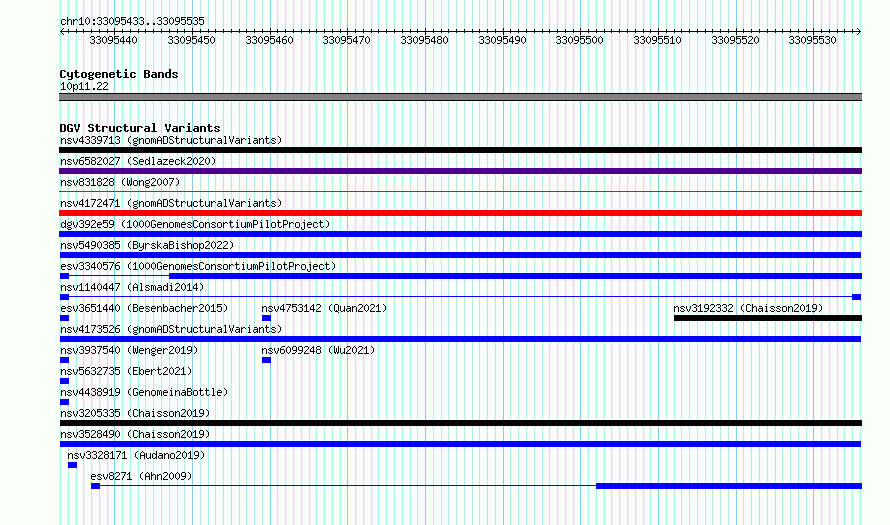Click the purple bar of nsv6582027
Image resolution: width=890 pixels, height=525 pixels.
click(460, 171)
